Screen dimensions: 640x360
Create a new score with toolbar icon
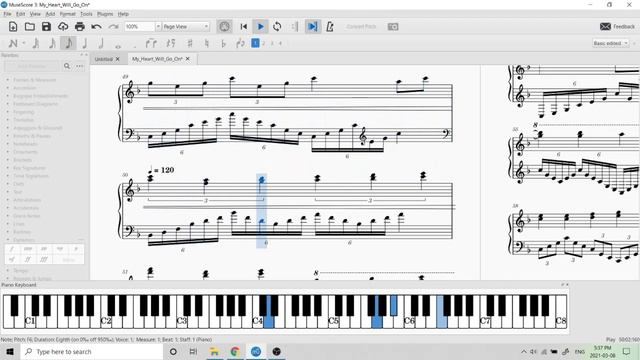point(13,27)
